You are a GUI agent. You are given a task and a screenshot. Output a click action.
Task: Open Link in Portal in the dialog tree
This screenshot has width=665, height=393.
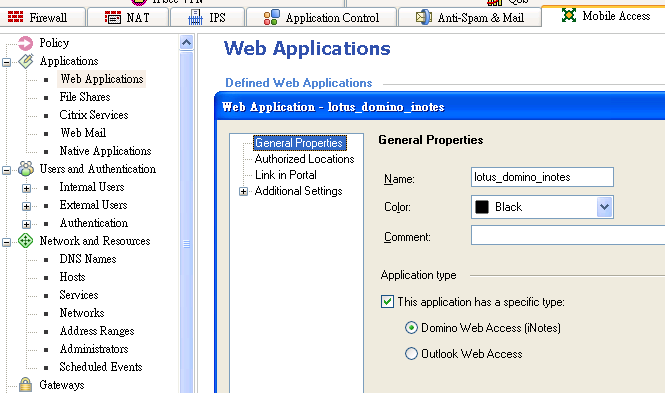tap(286, 175)
